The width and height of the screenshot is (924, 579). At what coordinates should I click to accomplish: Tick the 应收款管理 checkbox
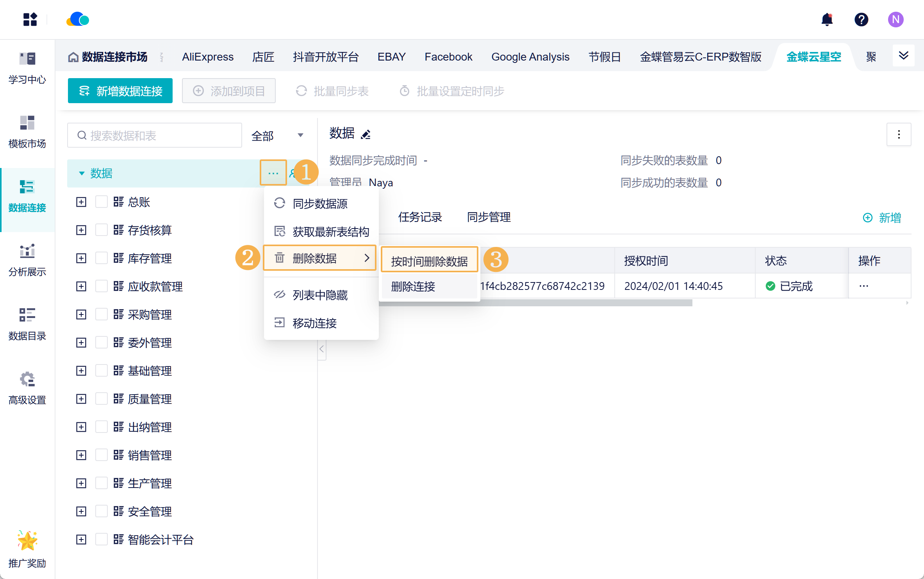point(102,286)
